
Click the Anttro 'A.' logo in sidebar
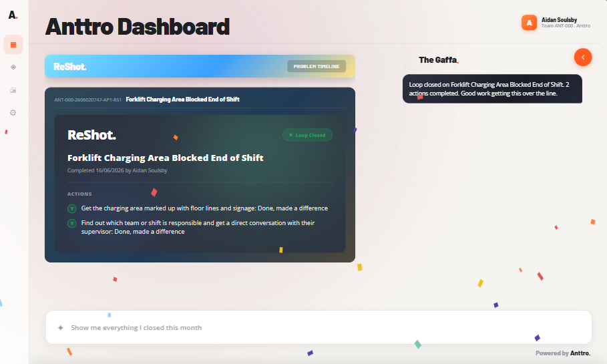13,15
